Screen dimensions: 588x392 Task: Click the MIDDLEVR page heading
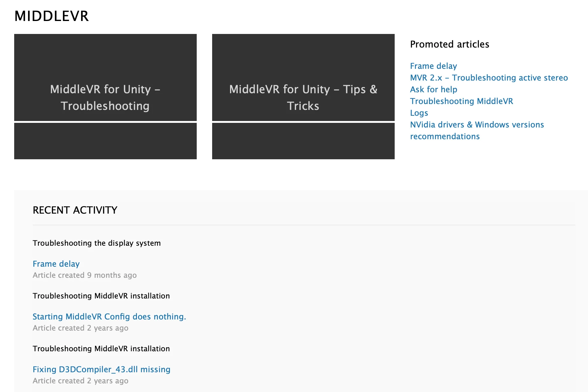pos(51,16)
